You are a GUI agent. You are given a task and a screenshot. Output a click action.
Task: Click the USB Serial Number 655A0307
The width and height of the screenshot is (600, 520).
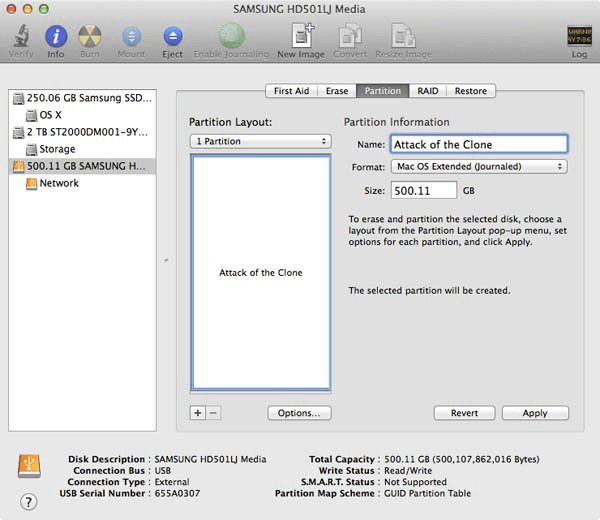[177, 493]
